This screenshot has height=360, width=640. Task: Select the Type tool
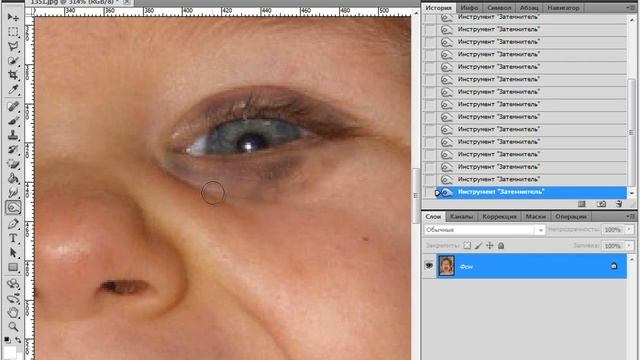click(13, 238)
